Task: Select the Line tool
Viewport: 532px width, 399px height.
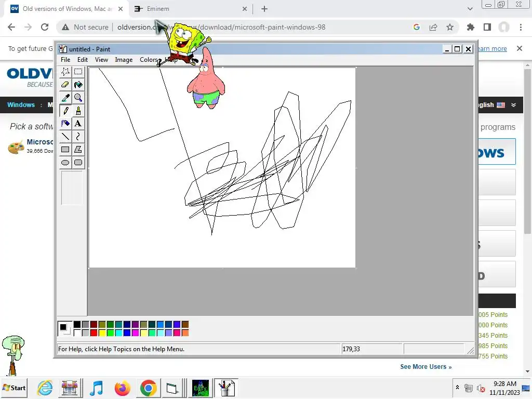Action: [x=65, y=137]
